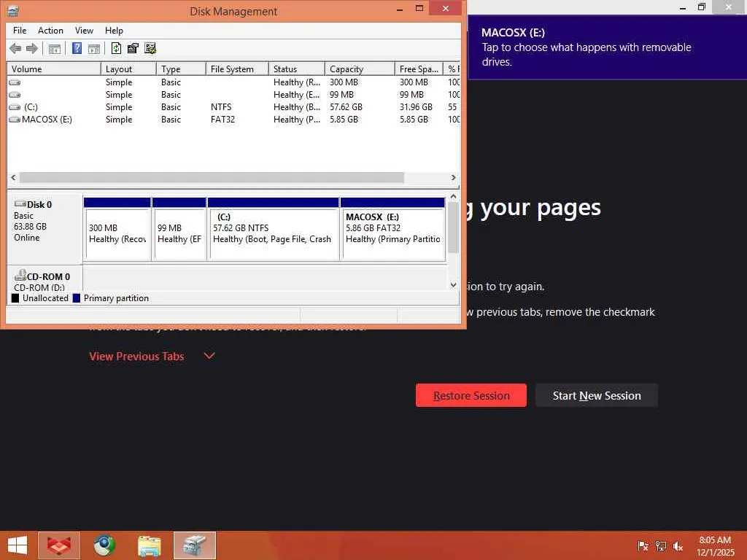Image resolution: width=747 pixels, height=560 pixels.
Task: Sort by the Status column header
Action: 296,69
